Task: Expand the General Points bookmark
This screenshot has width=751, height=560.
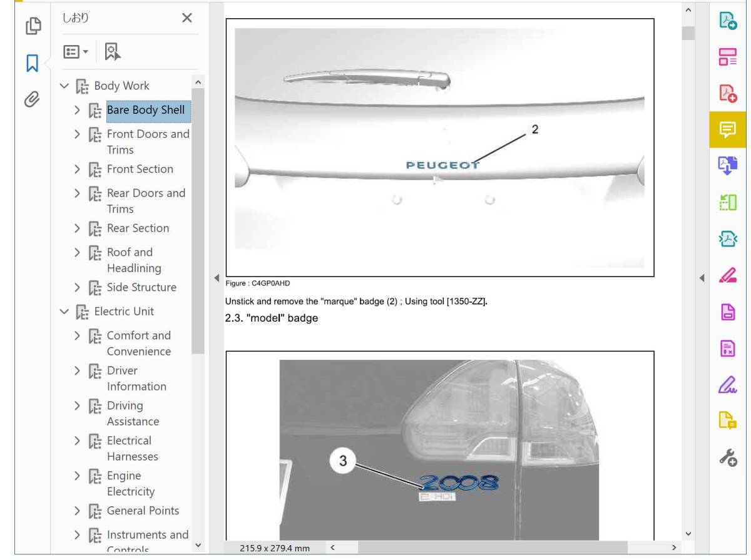Action: click(77, 511)
